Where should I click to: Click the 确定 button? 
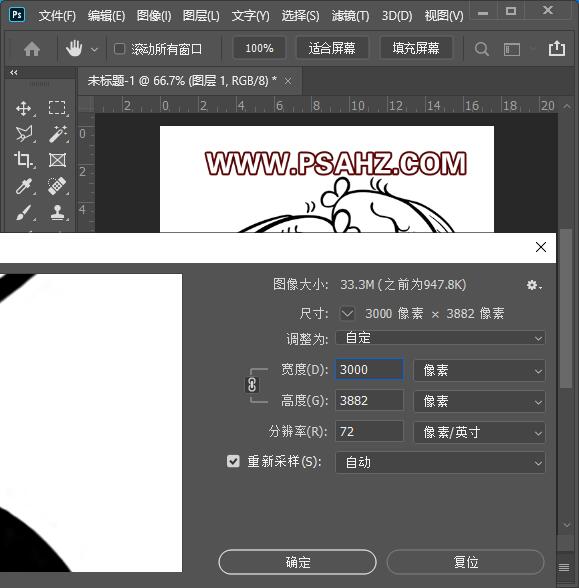point(297,562)
